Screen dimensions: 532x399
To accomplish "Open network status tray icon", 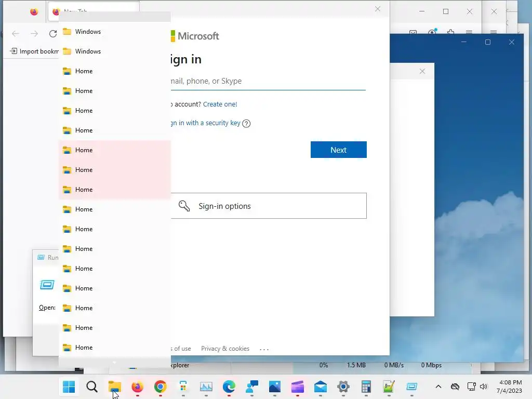I will [x=471, y=387].
